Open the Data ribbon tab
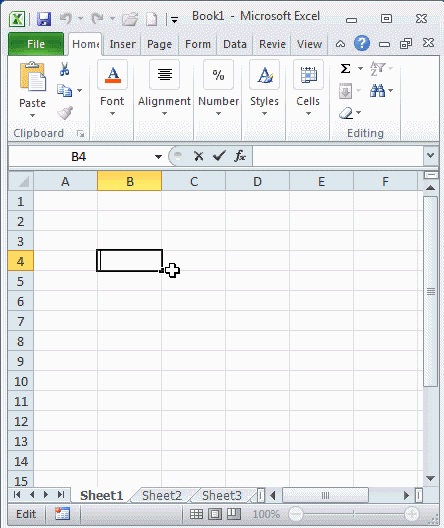The width and height of the screenshot is (444, 528). 235,44
